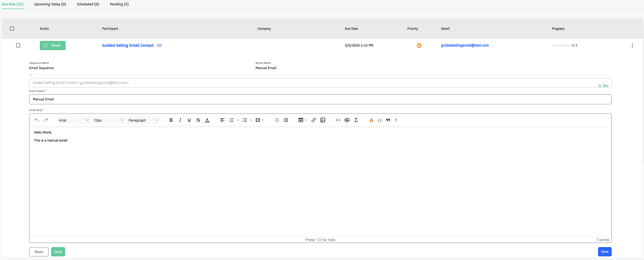Click the 0/5 progress bar
The image size is (644, 260).
(561, 45)
